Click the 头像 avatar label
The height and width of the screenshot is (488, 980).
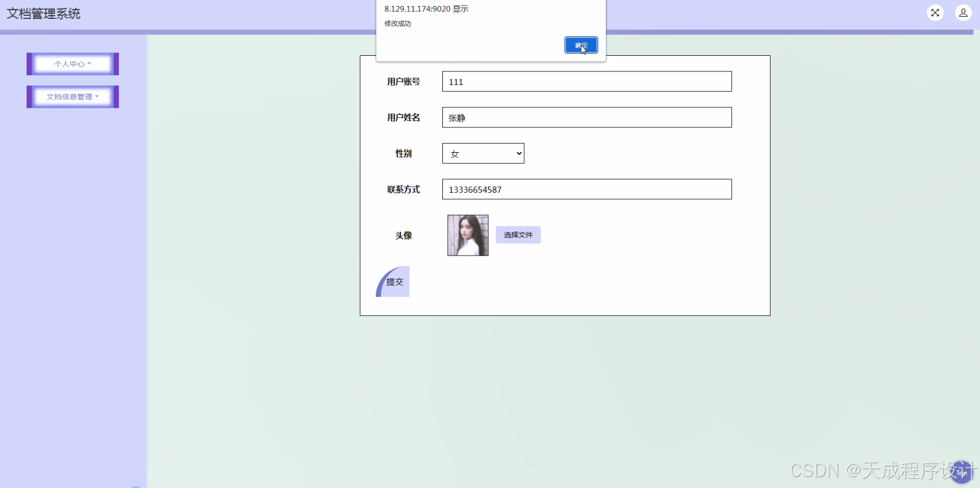[x=403, y=235]
